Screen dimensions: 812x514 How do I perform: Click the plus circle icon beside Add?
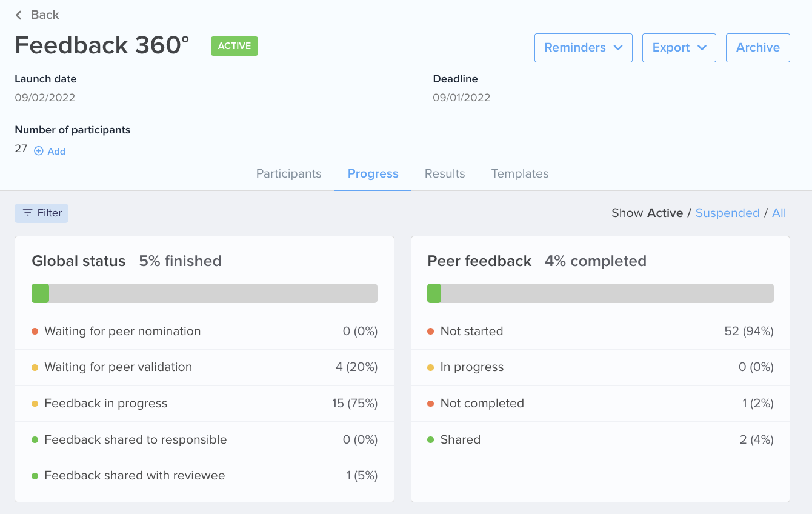(x=39, y=151)
